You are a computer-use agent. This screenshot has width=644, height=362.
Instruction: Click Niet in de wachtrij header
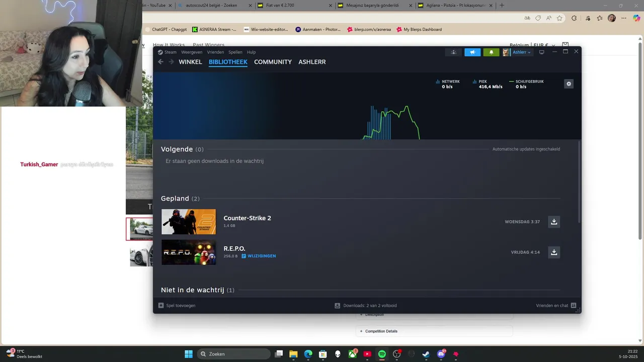coord(198,290)
